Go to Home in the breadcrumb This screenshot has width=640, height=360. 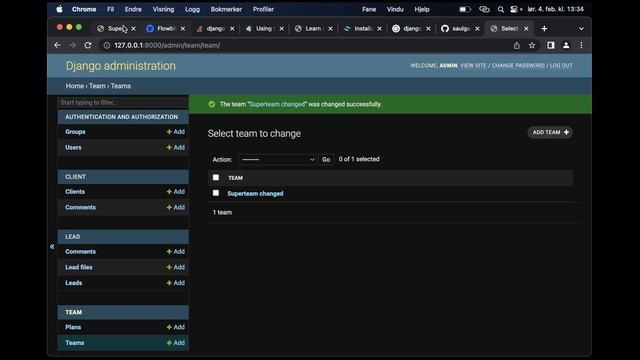click(75, 86)
